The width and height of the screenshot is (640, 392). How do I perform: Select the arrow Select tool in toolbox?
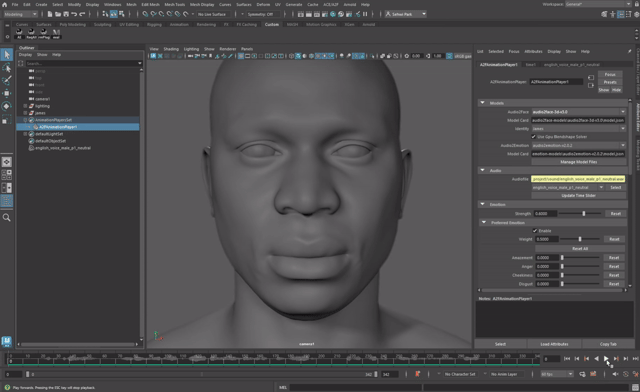pyautogui.click(x=7, y=54)
